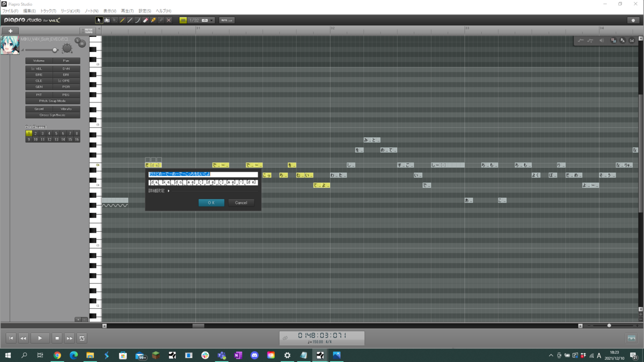
Task: Click the Vibrato button
Action: tap(66, 109)
